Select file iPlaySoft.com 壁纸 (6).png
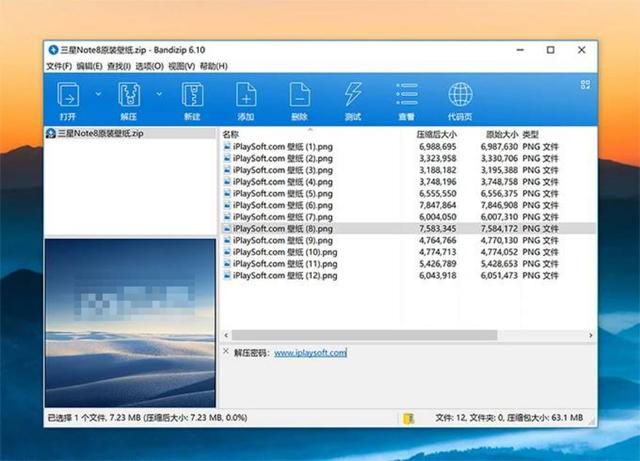 point(283,205)
